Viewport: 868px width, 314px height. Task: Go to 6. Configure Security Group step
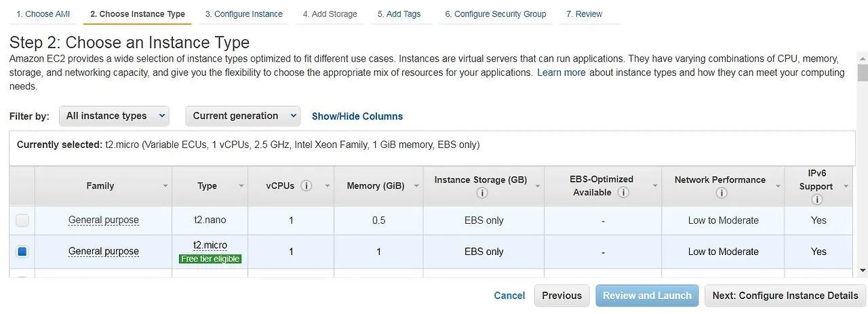coord(496,14)
